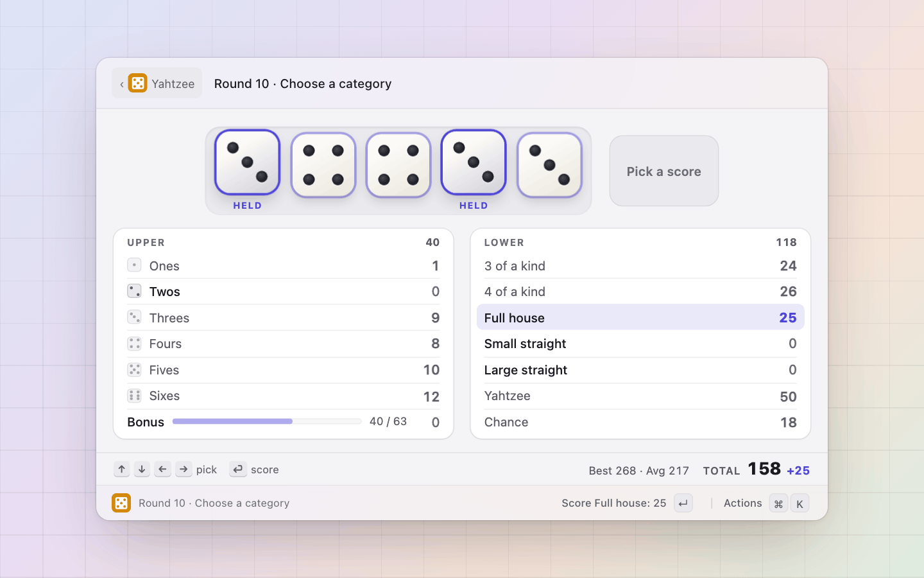Click the down arrow key hint
924x578 pixels.
142,469
